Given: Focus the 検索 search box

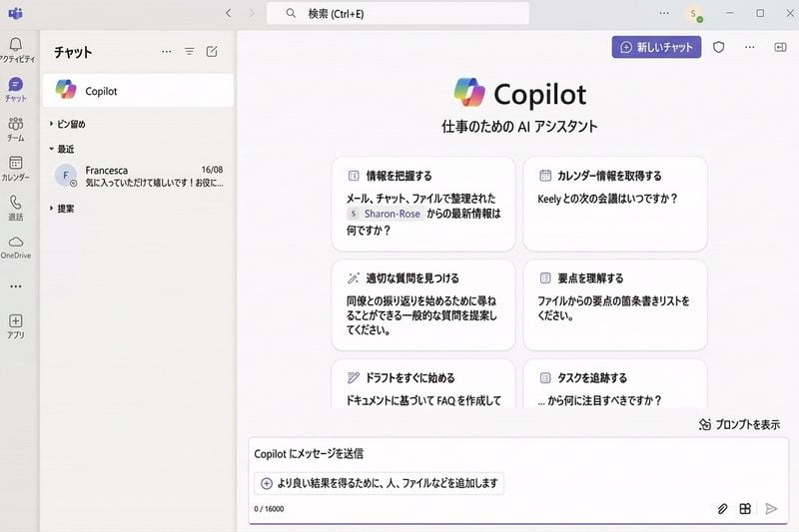Looking at the screenshot, I should [x=398, y=13].
